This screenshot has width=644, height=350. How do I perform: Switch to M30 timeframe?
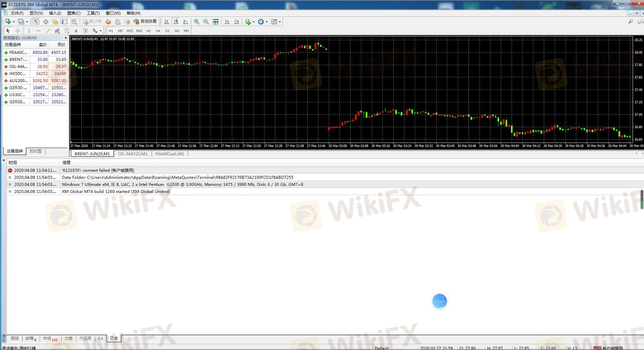pos(139,31)
